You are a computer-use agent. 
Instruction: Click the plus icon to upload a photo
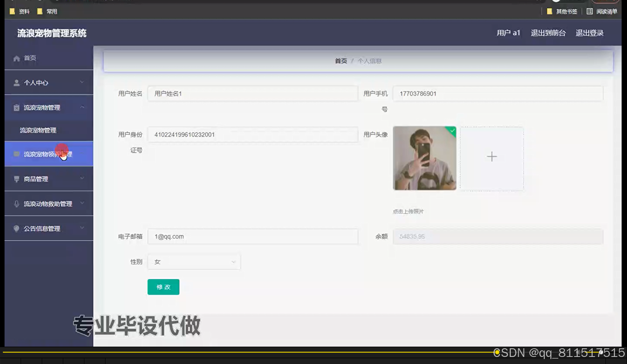(x=491, y=157)
